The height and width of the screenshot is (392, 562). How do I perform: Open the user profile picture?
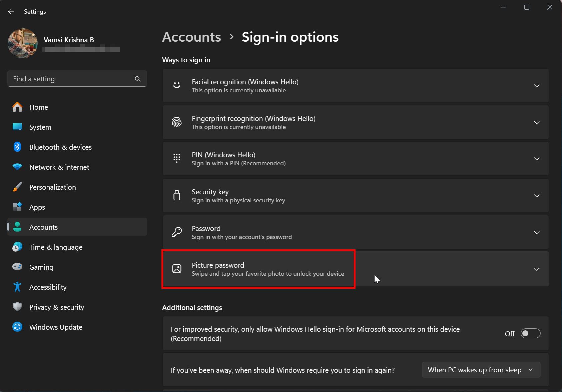pyautogui.click(x=23, y=43)
